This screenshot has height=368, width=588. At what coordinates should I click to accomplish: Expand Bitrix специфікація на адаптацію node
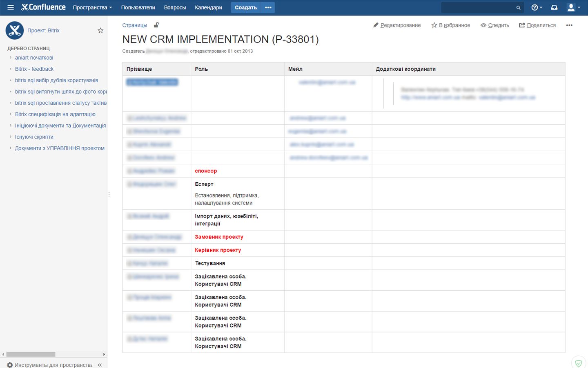(10, 114)
